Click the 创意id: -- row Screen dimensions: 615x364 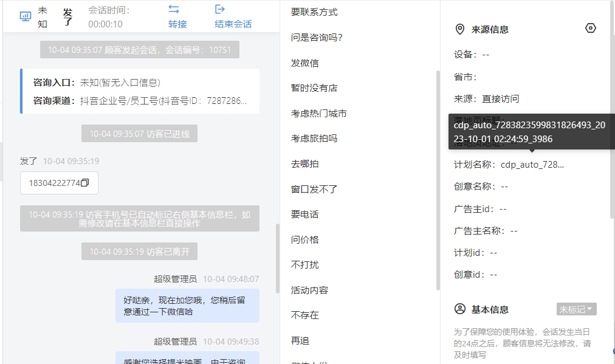pos(475,275)
